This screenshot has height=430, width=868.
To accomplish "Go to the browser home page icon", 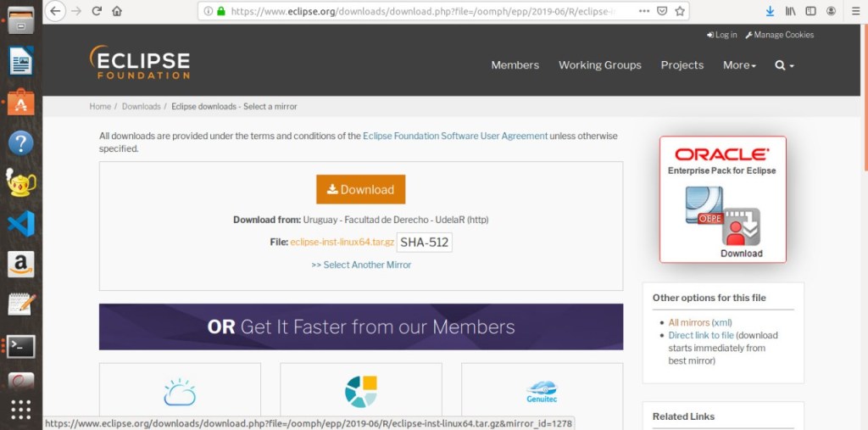I will coord(117,11).
